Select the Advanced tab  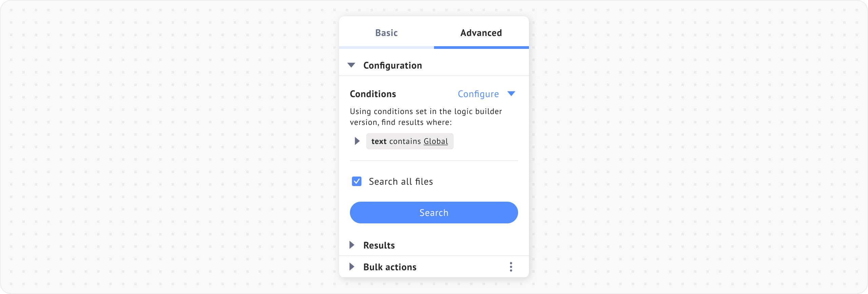point(481,33)
